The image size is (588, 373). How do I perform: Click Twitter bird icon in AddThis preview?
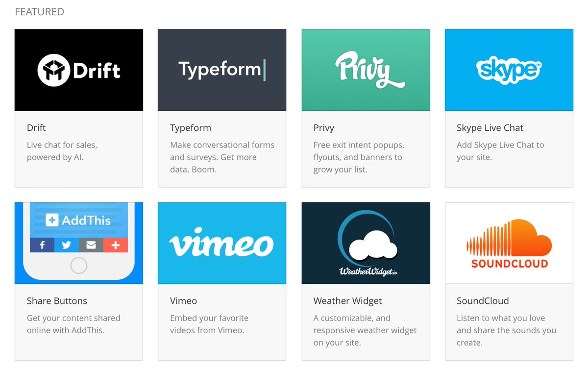pos(67,245)
